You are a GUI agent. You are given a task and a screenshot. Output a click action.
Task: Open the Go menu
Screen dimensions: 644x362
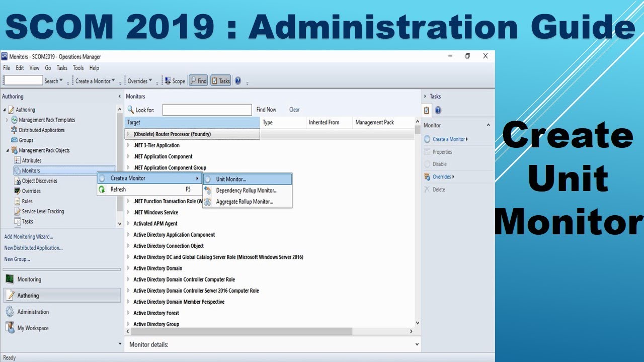[48, 68]
